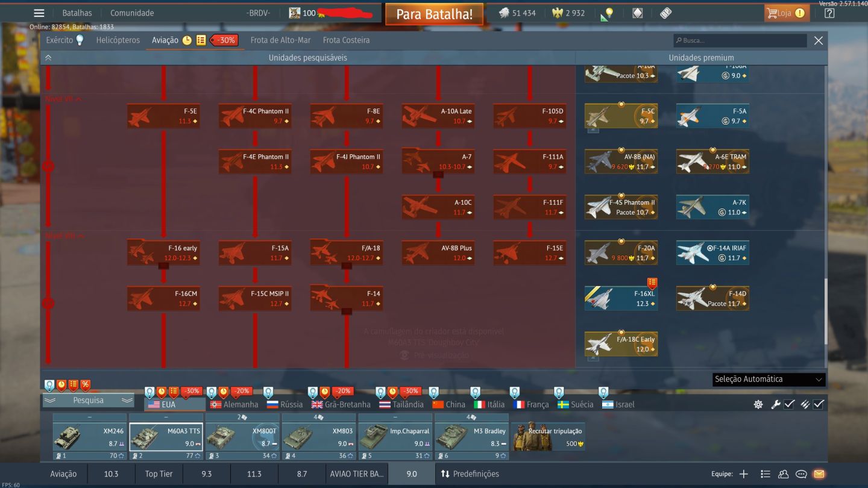Select the F-5E aircraft card
Viewport: 868px width, 488px height.
(163, 116)
